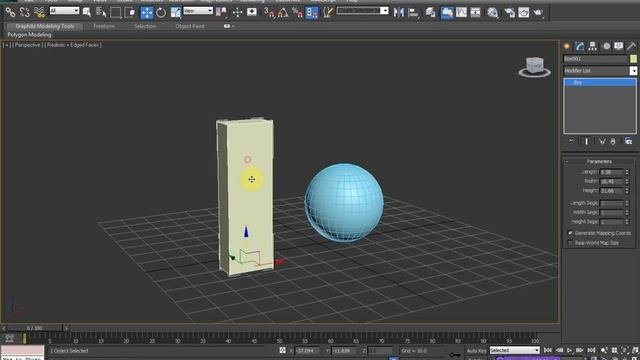Open the selection filter dropdown set to All
Viewport: 640px width, 360px height.
64,11
